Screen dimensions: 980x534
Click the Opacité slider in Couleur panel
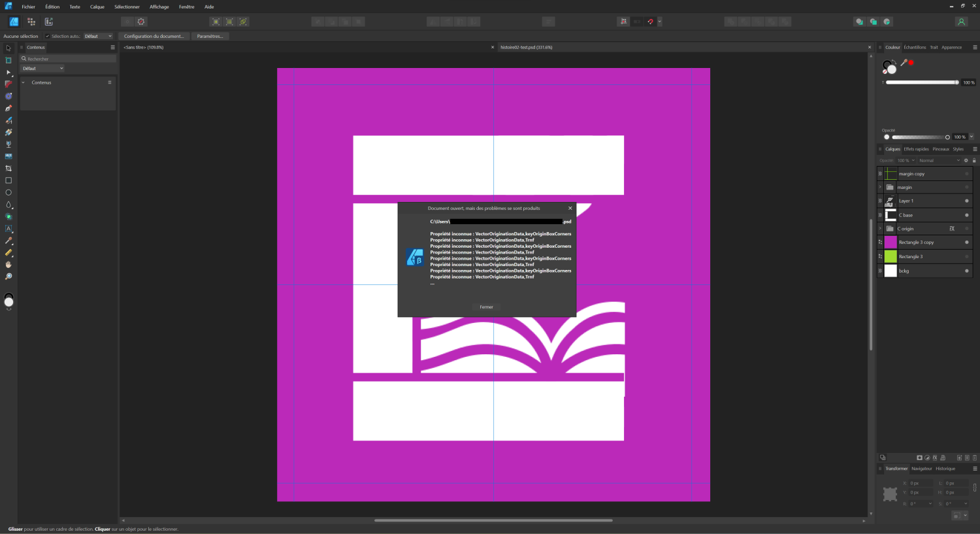pyautogui.click(x=919, y=137)
